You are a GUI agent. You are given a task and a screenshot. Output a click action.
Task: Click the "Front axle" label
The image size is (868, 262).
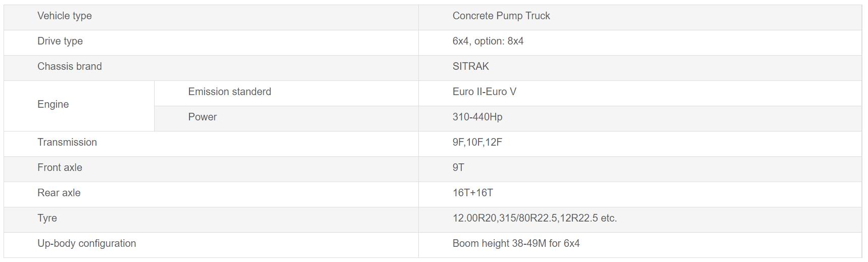click(60, 167)
